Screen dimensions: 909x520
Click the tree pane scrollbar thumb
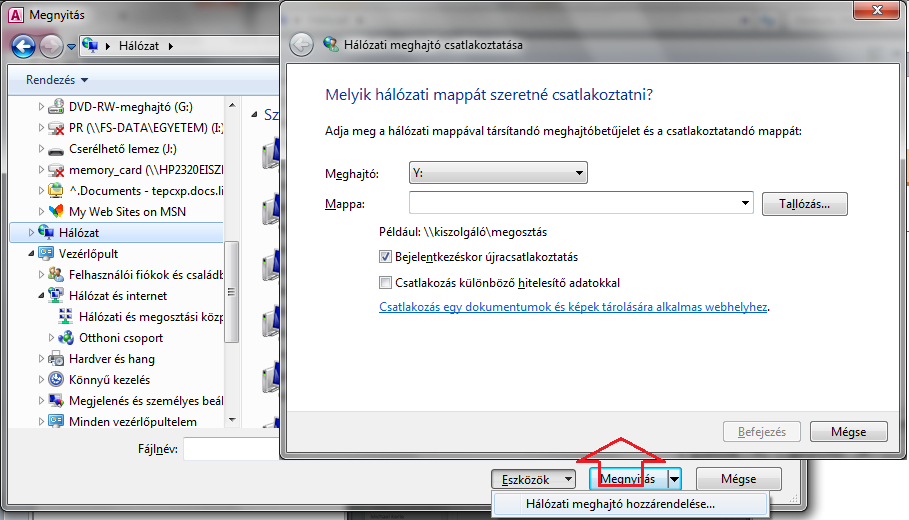(232, 292)
